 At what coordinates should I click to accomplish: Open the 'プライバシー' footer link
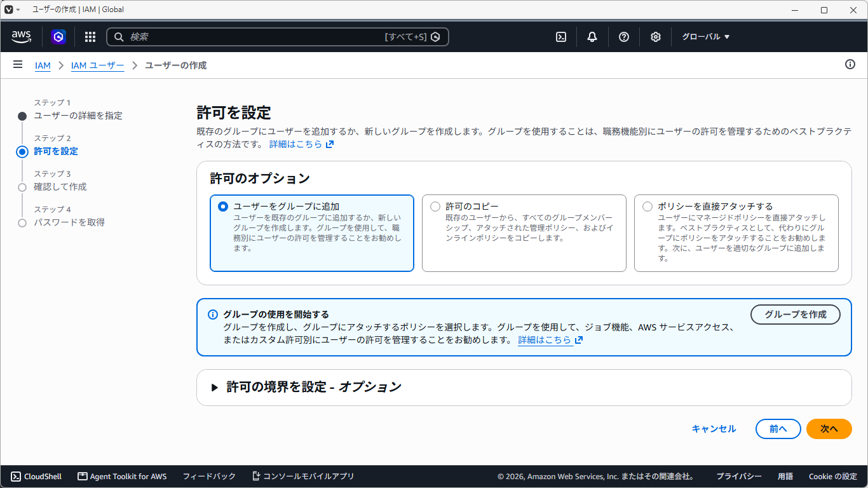point(739,477)
